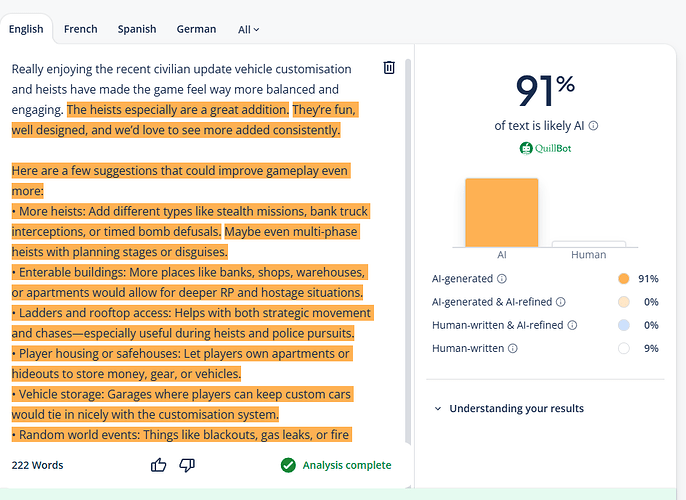Click the QuillBot logo
Screen dimensions: 686x500
pyautogui.click(x=545, y=148)
